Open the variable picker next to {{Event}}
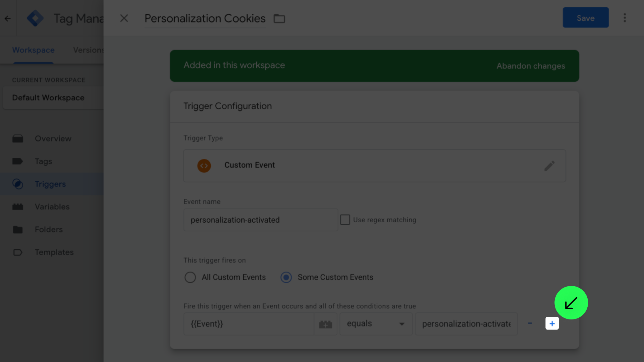Screen dimensions: 644x362 pyautogui.click(x=325, y=324)
